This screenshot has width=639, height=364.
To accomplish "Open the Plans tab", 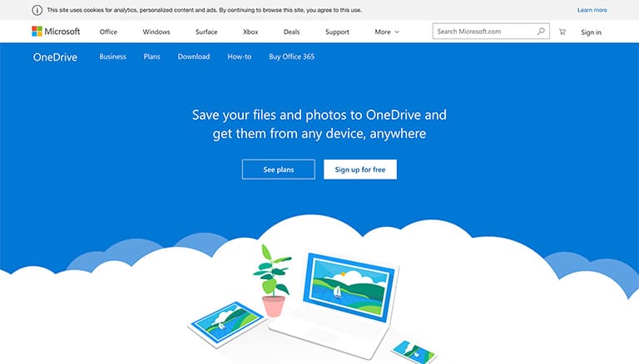I will coord(151,57).
